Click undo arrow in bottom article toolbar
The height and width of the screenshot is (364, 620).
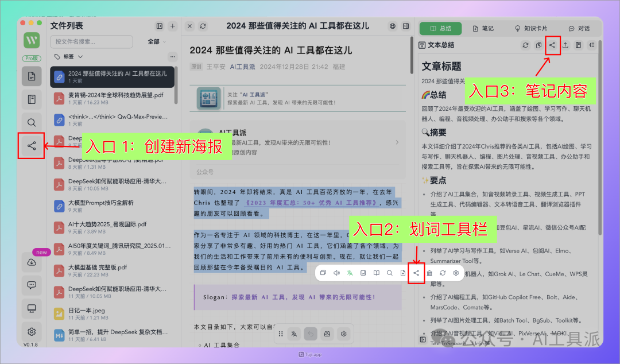pos(311,334)
